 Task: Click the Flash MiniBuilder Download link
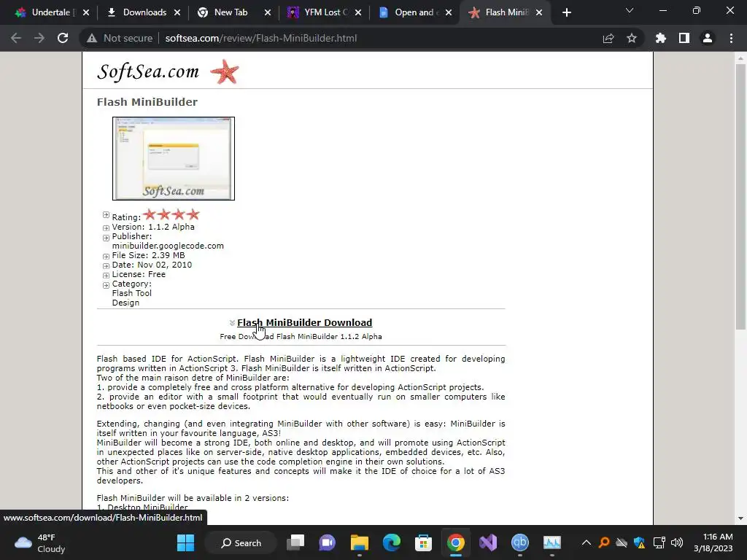(304, 323)
